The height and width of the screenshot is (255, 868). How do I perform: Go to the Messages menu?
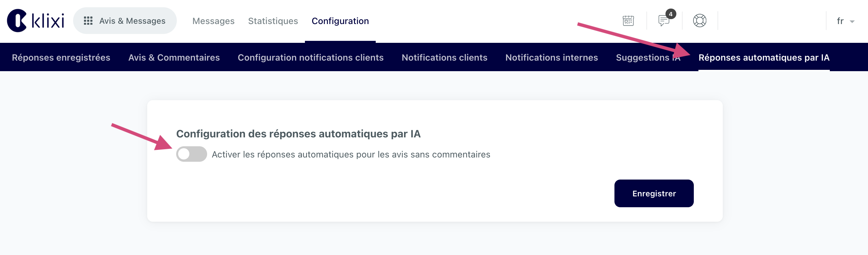point(213,21)
